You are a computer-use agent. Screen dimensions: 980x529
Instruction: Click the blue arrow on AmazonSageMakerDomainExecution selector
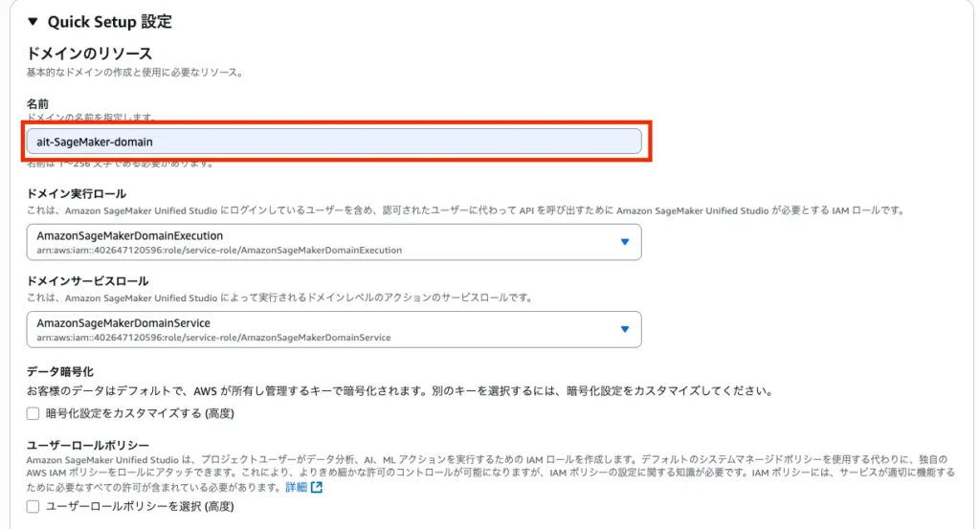tap(624, 242)
